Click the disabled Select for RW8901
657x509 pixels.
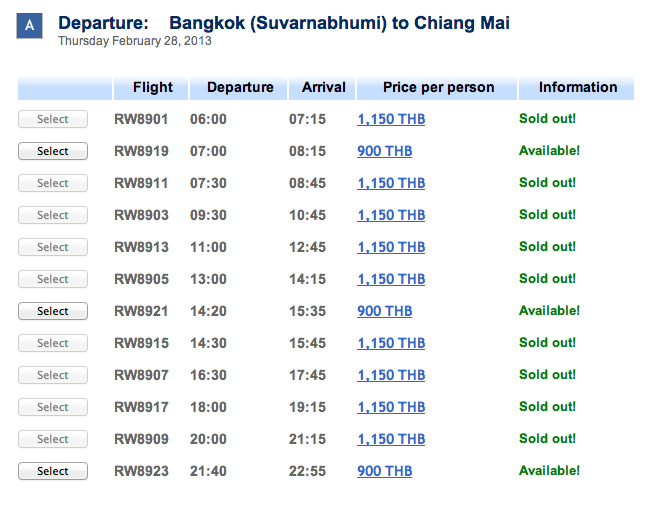(53, 119)
